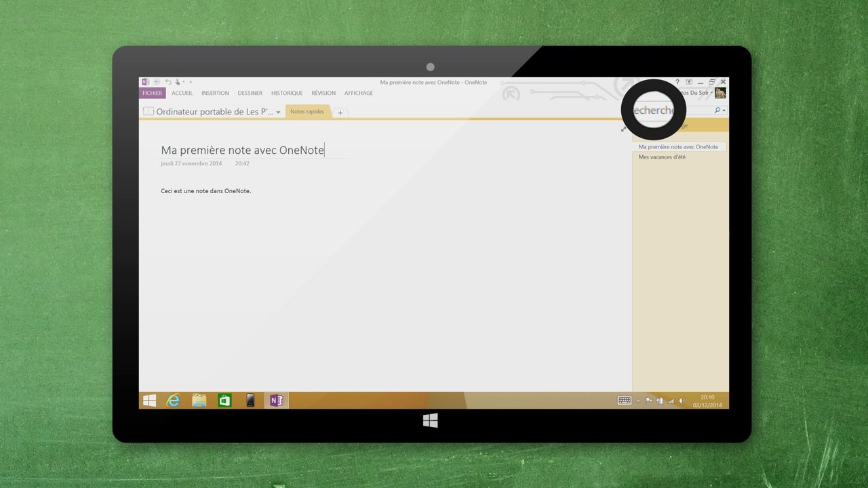Undo the last action in OneNote

(x=168, y=82)
